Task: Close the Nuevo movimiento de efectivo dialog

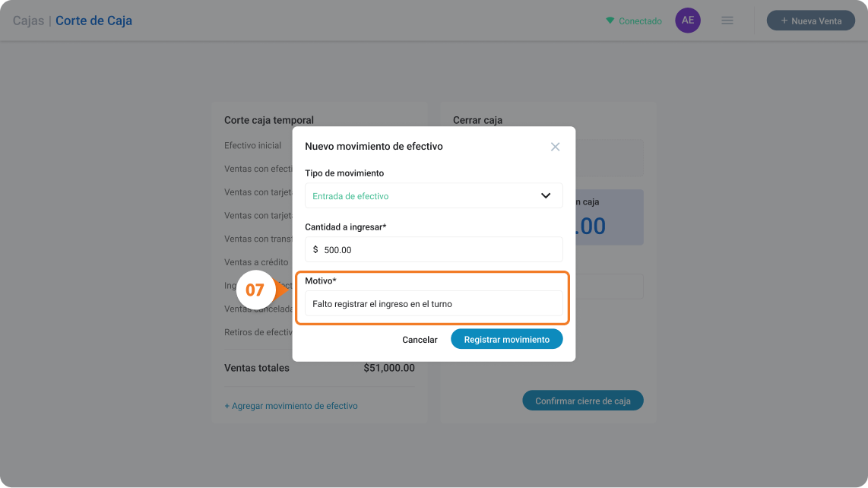Action: (x=556, y=147)
